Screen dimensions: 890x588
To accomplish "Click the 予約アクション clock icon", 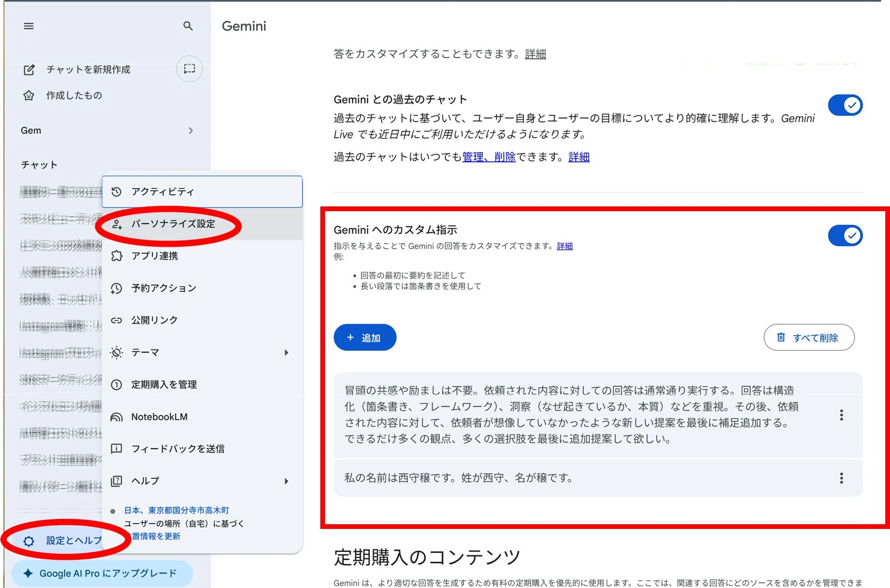I will tap(117, 288).
